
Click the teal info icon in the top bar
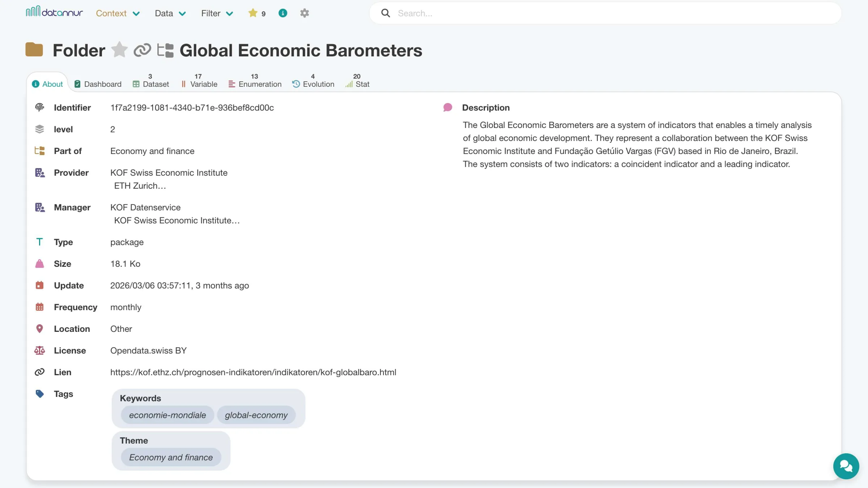pyautogui.click(x=283, y=13)
